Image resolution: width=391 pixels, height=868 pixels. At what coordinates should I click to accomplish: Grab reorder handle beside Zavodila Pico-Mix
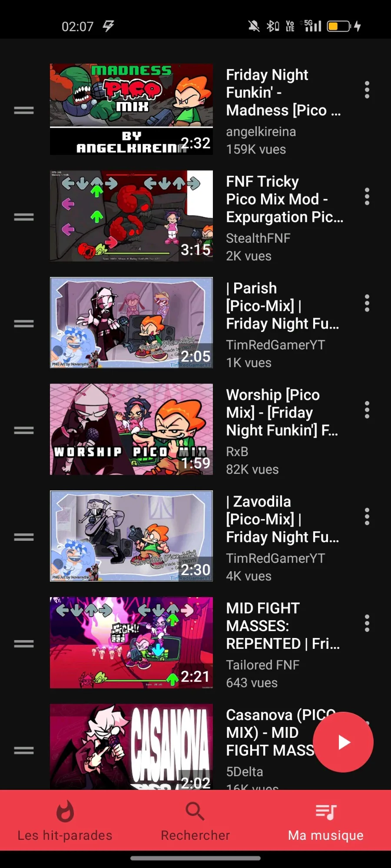pyautogui.click(x=24, y=537)
